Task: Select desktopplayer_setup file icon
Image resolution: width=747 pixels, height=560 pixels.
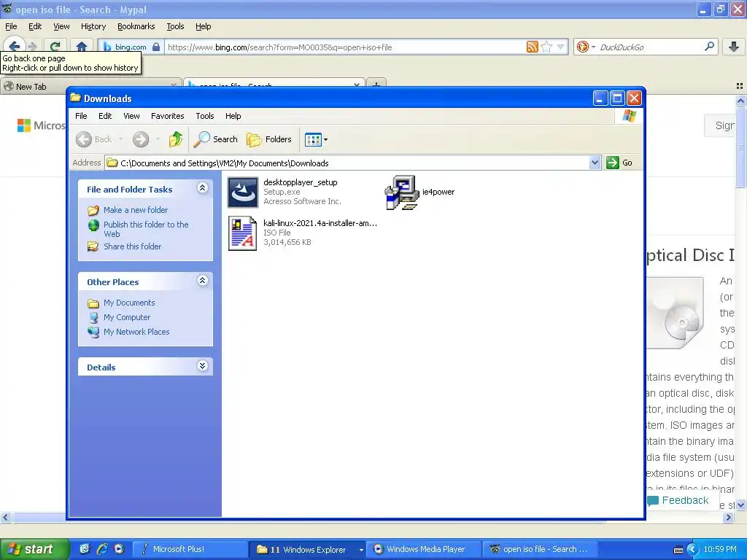Action: pos(242,192)
